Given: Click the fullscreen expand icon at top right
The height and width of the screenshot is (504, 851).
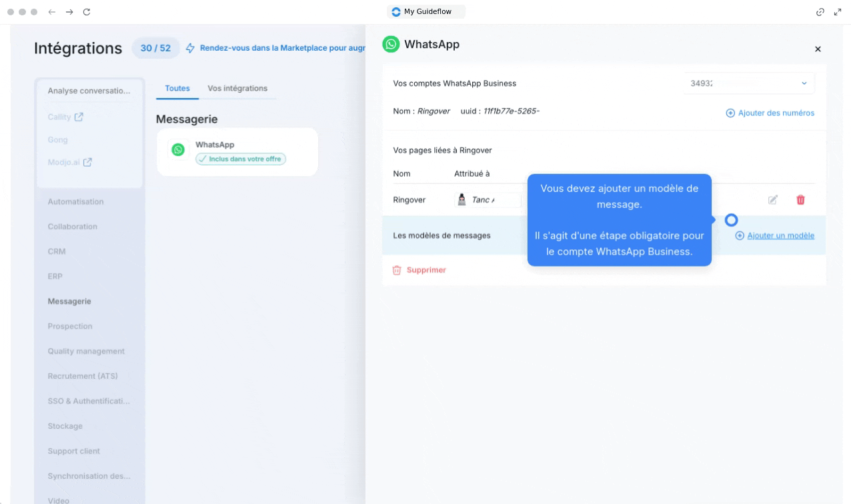Looking at the screenshot, I should coord(838,12).
